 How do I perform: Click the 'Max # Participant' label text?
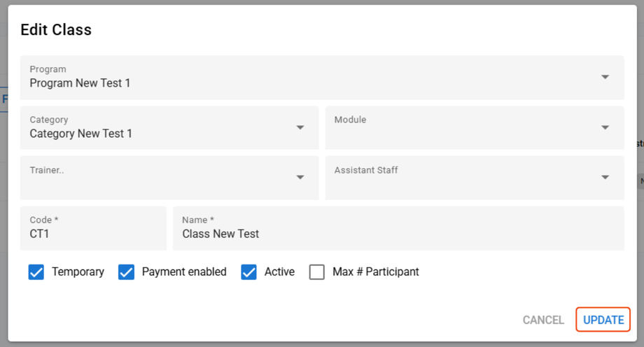click(x=376, y=272)
